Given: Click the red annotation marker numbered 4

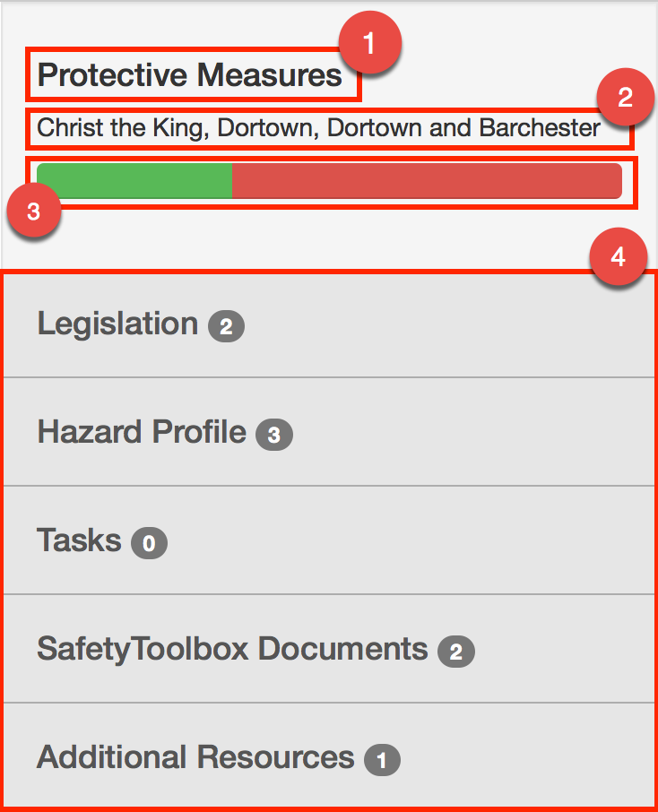Looking at the screenshot, I should (x=618, y=257).
